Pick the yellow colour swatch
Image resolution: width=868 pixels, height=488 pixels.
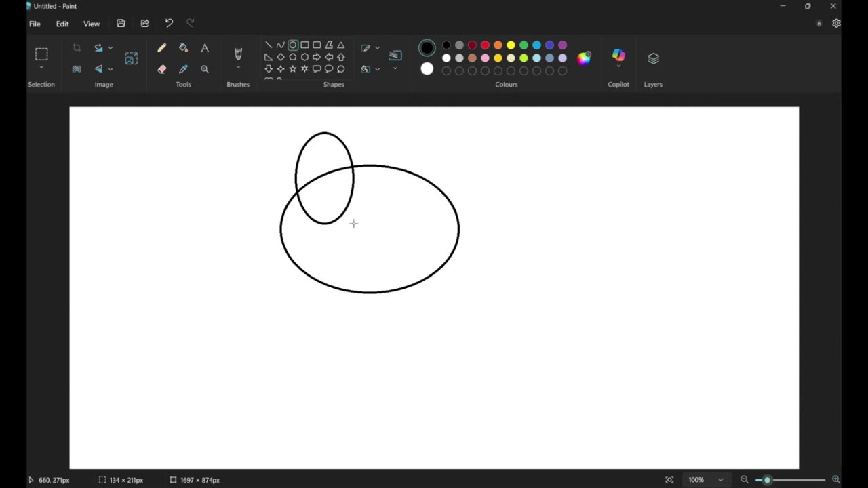pos(511,45)
